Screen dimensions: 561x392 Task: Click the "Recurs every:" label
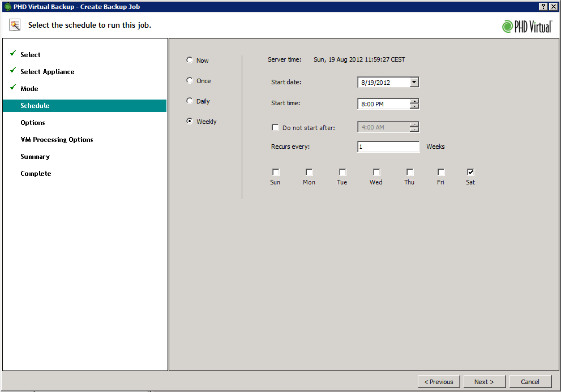pos(290,147)
